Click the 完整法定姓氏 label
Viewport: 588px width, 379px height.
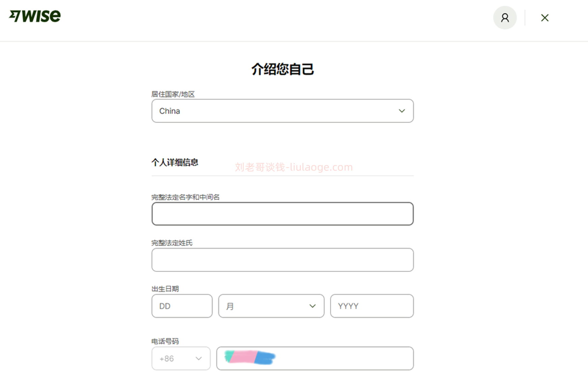(x=172, y=243)
